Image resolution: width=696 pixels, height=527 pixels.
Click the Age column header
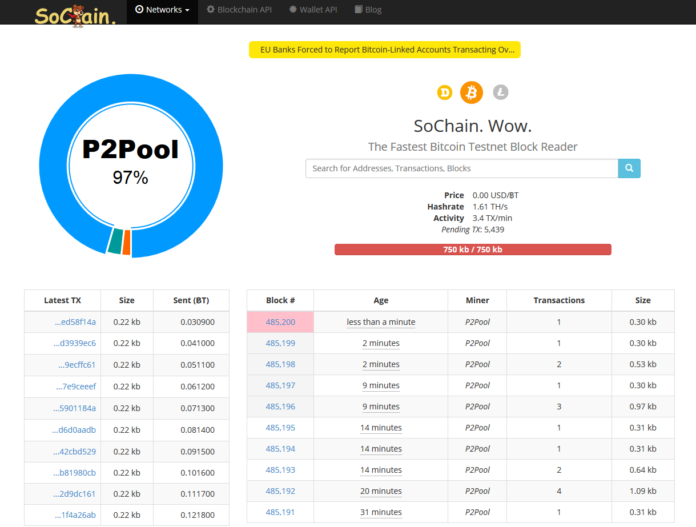click(381, 301)
